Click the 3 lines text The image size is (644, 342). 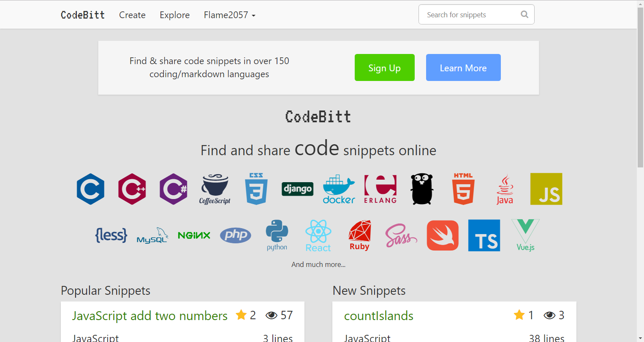(x=278, y=338)
